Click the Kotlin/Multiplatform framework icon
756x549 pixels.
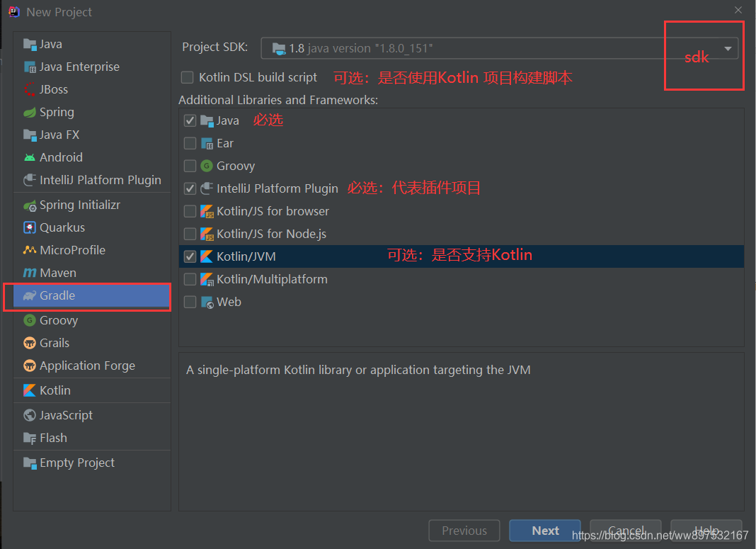click(x=207, y=279)
